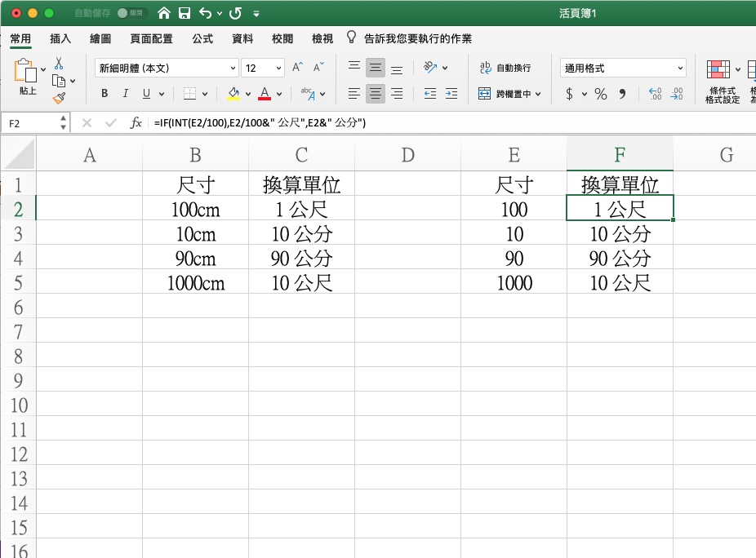Click the Cut scissors icon
Viewport: 756px width, 558px height.
coord(59,63)
